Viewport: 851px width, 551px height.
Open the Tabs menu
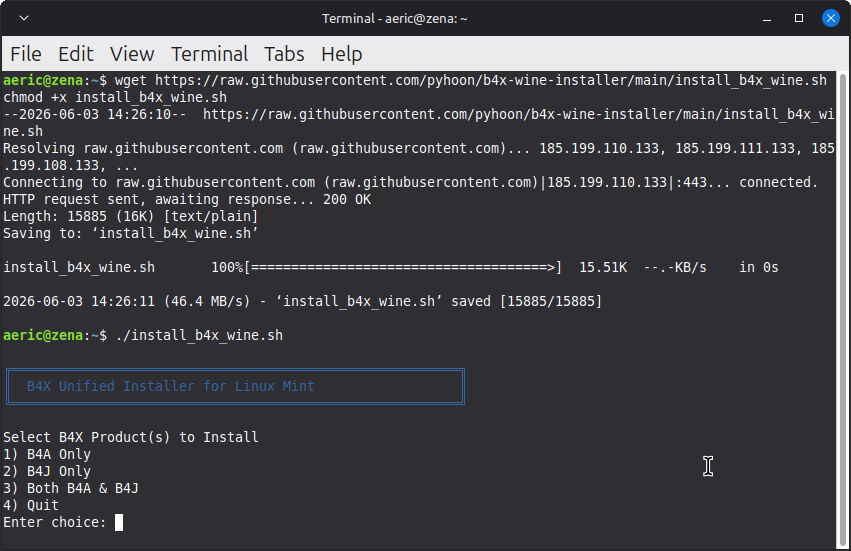coord(284,54)
